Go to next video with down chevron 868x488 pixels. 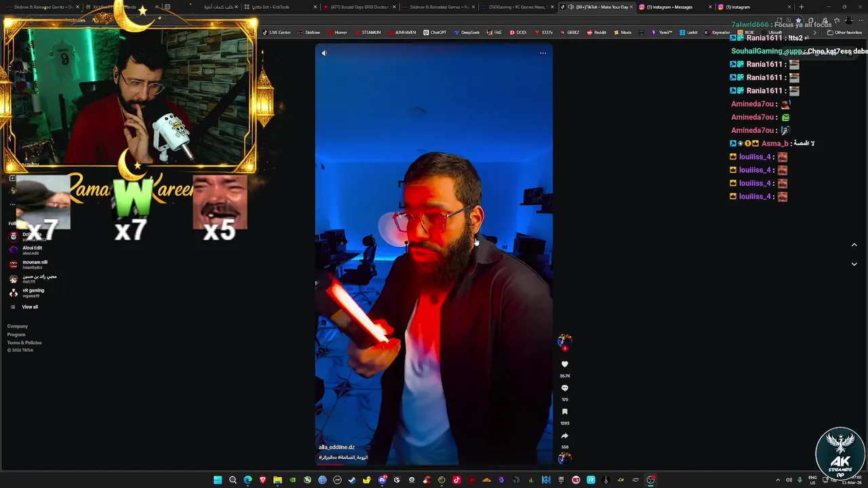tap(854, 264)
